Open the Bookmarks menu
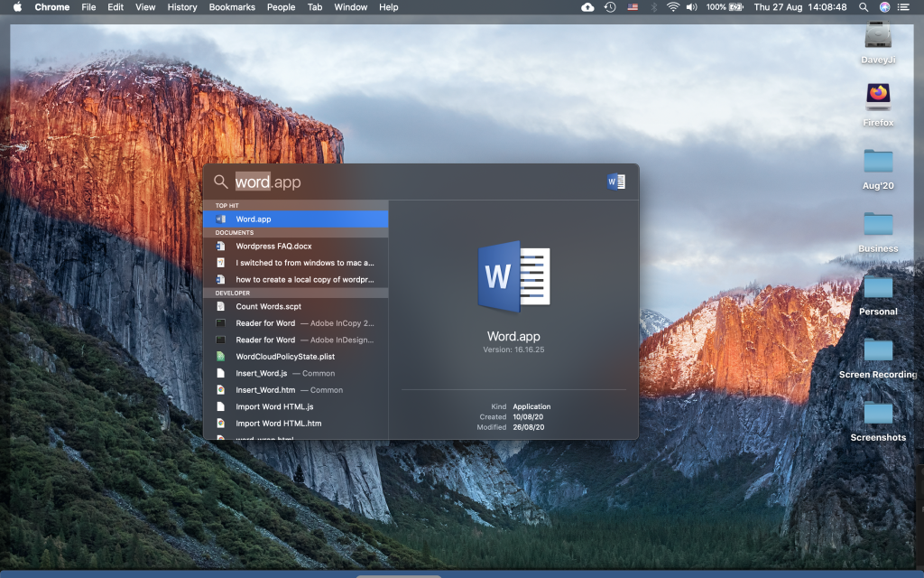924x578 pixels. coord(232,7)
